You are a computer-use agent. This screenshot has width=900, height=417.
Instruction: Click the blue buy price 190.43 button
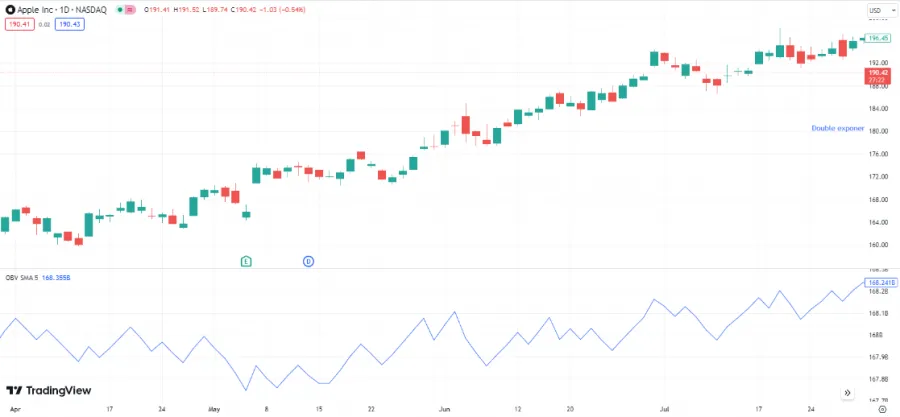[70, 23]
